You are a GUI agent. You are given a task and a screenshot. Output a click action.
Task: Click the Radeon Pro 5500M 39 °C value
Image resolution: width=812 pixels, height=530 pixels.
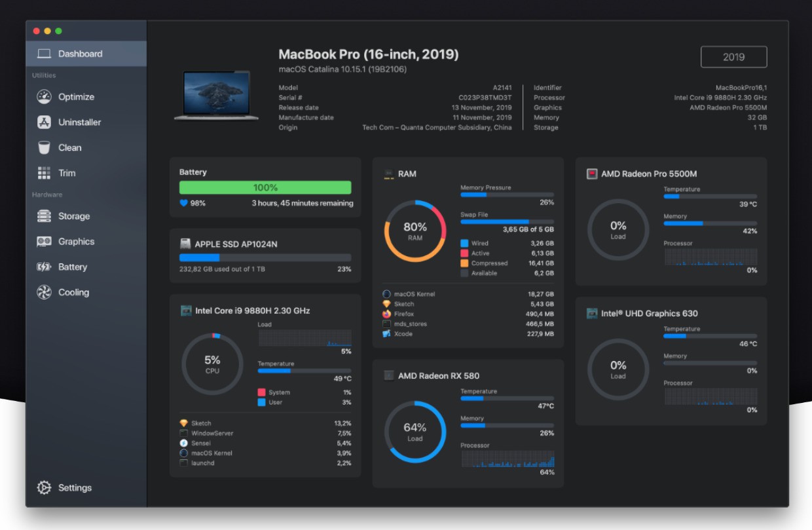(748, 204)
